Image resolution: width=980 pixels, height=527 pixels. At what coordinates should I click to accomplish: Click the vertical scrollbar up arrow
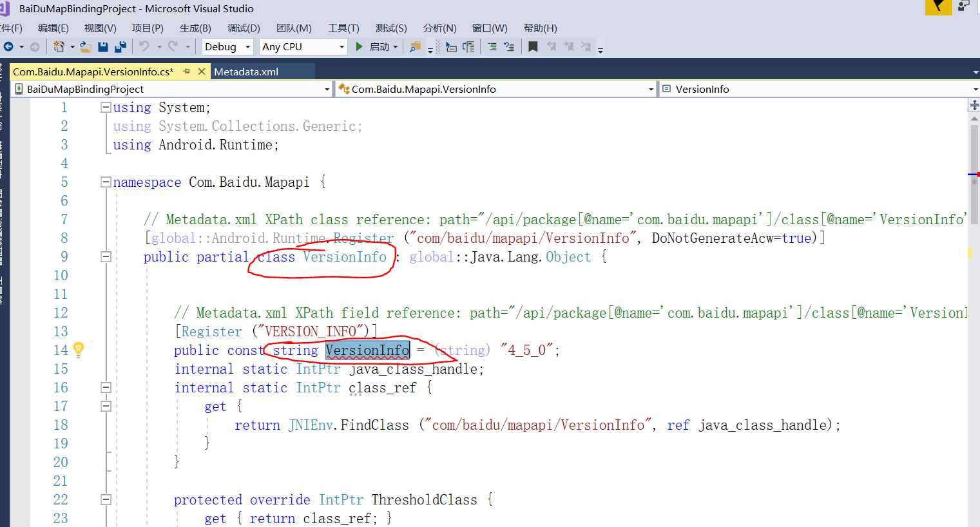pyautogui.click(x=974, y=118)
